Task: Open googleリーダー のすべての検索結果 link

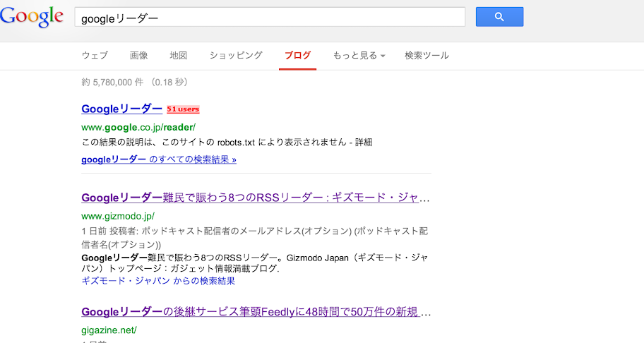Action: tap(159, 160)
